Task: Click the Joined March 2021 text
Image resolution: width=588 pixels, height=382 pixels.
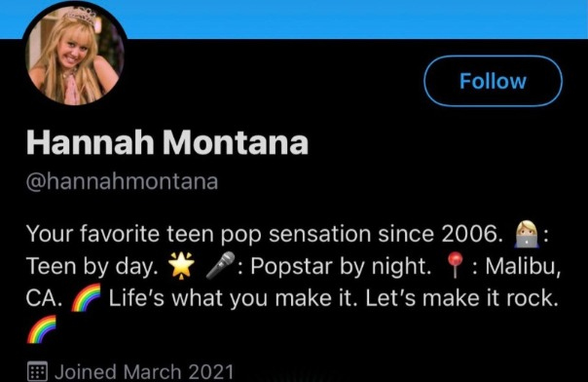Action: [x=144, y=372]
